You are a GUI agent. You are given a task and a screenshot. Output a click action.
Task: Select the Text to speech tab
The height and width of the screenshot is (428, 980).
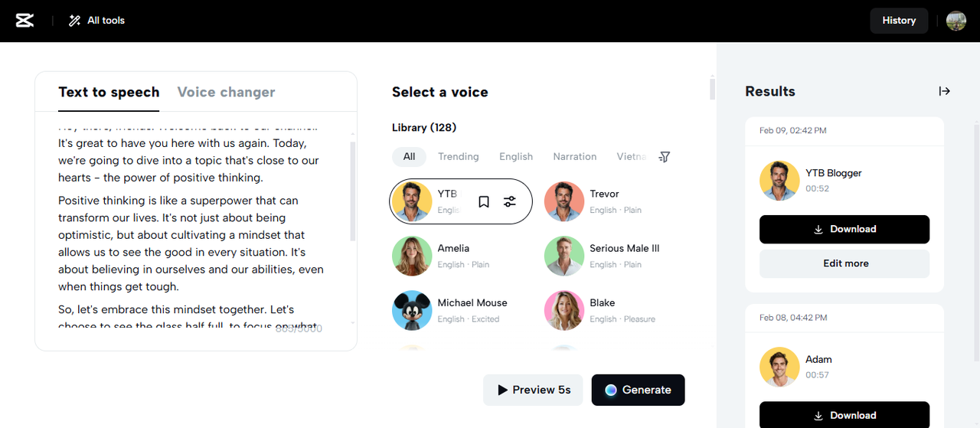[x=109, y=92]
